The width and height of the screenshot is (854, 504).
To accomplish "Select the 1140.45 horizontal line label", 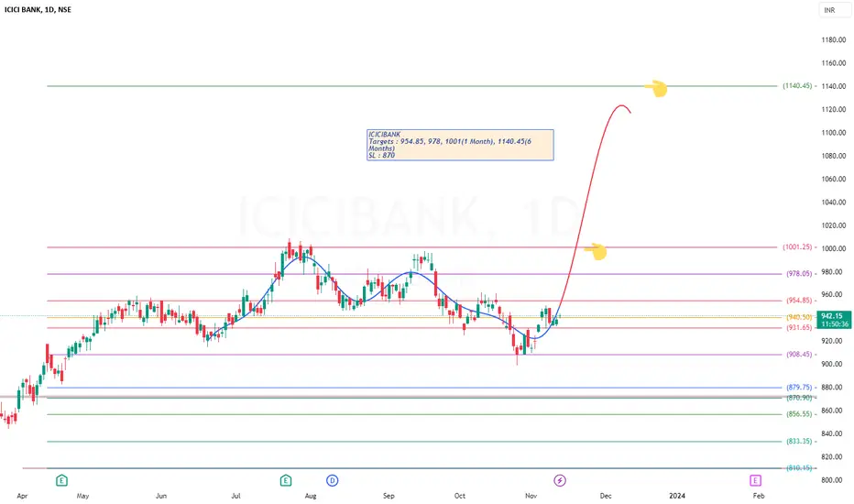I will coord(797,85).
